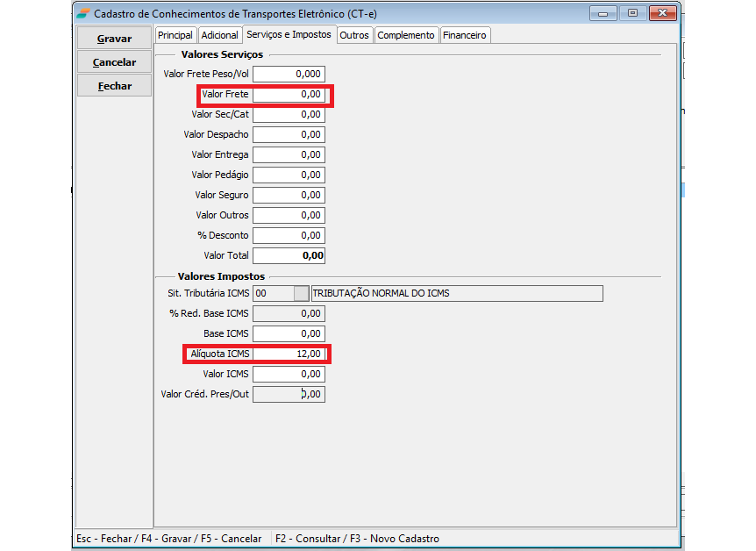
Task: Open the Financeiro tab
Action: point(464,35)
